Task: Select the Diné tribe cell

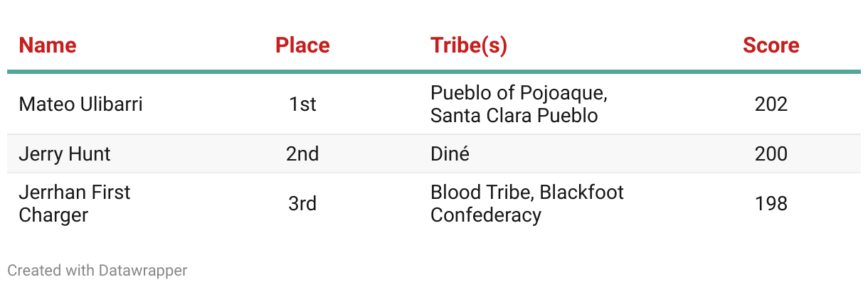Action: pyautogui.click(x=450, y=154)
